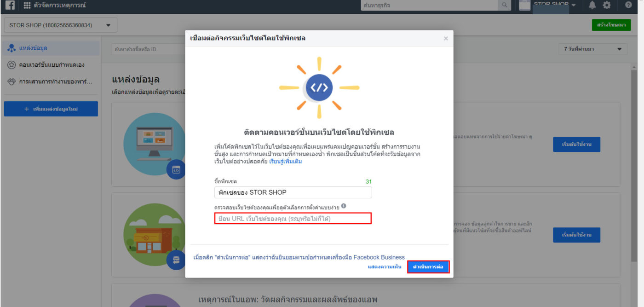Click the pixel name field with STOR SHOP
The image size is (644, 307).
pos(293,192)
